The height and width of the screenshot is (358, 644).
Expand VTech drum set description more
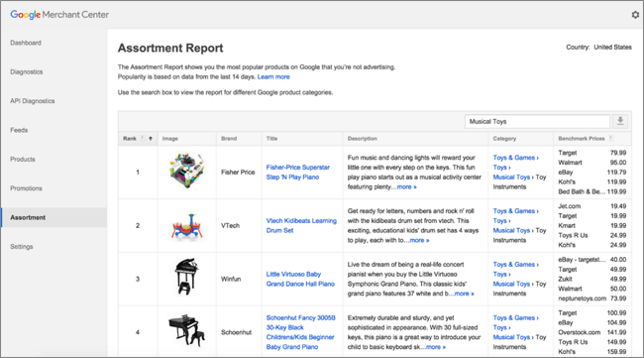[x=419, y=240]
